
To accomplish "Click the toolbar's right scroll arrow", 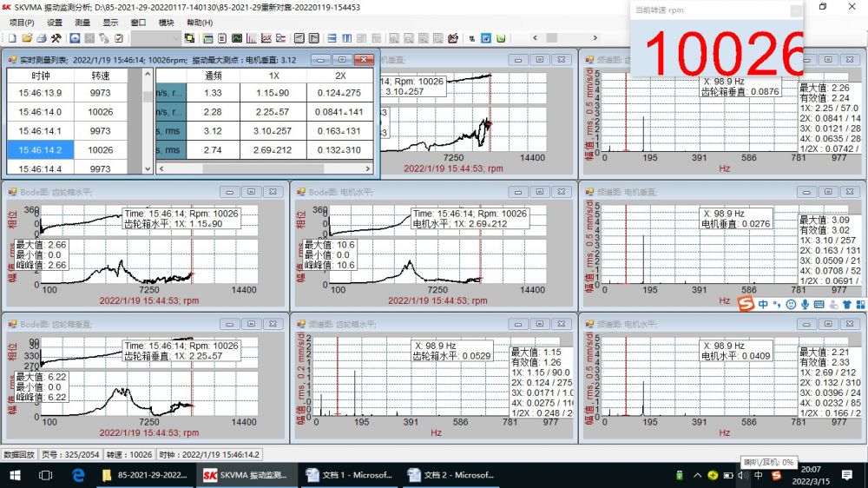I will click(595, 37).
